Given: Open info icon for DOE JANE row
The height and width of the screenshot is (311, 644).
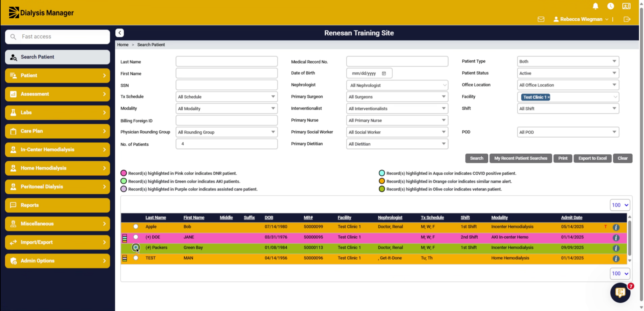Looking at the screenshot, I should (616, 238).
